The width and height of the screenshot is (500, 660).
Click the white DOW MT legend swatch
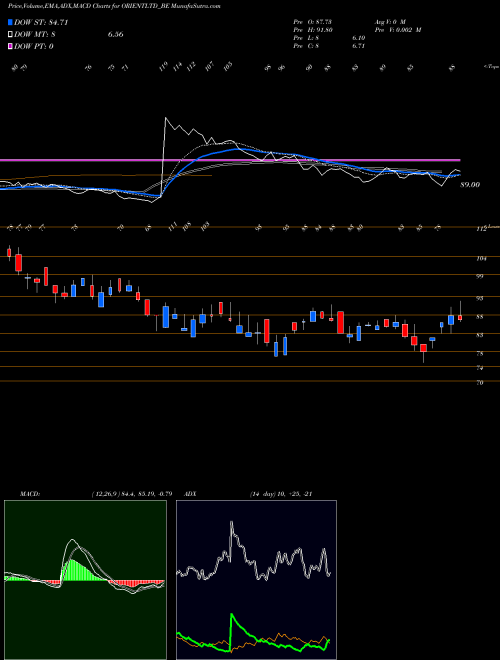click(x=10, y=35)
